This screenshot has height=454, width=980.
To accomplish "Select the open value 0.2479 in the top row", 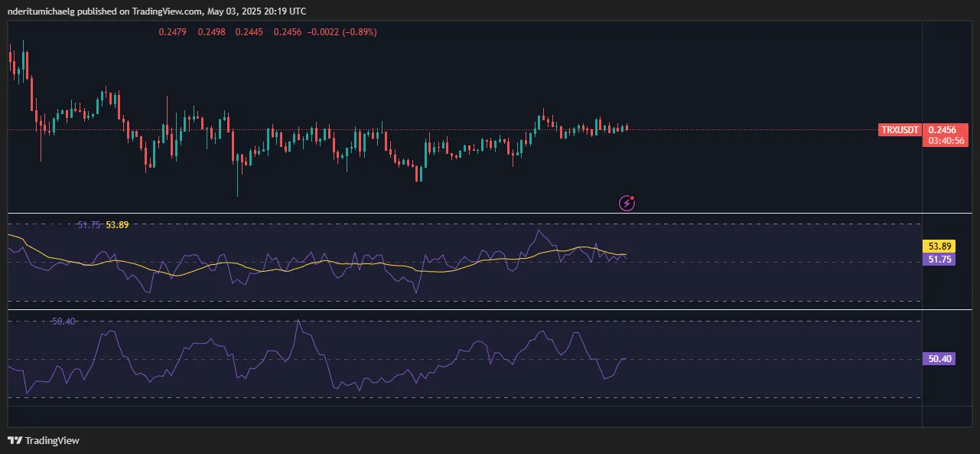I will (172, 32).
